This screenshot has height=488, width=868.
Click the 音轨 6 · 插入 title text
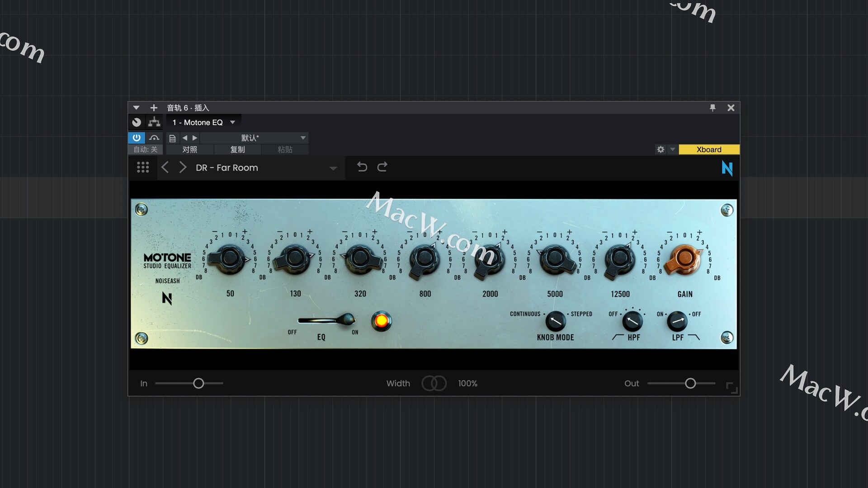188,108
